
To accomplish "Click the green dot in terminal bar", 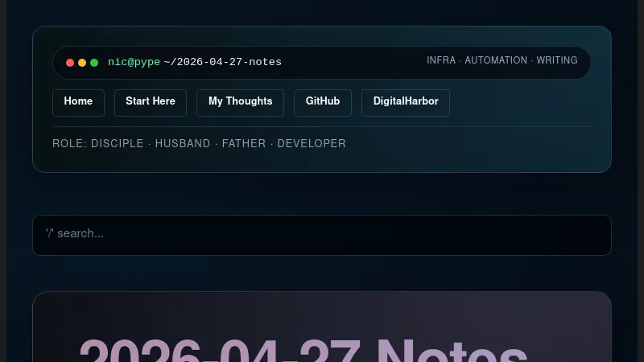I will [x=94, y=63].
